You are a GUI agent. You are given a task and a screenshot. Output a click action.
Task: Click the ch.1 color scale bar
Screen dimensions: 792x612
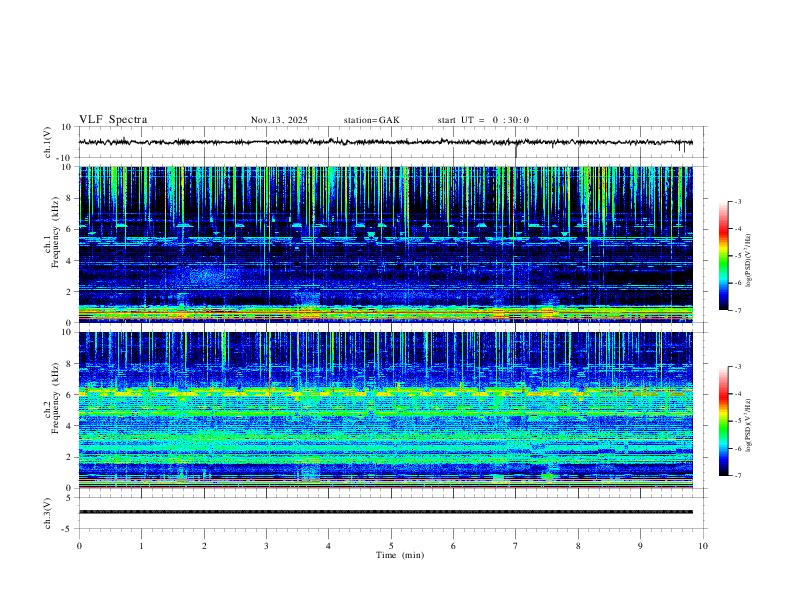[723, 256]
